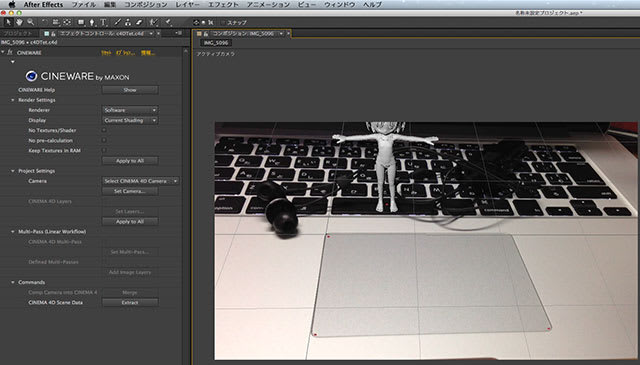
Task: Choose the World Axis mode icon
Action: [203, 22]
